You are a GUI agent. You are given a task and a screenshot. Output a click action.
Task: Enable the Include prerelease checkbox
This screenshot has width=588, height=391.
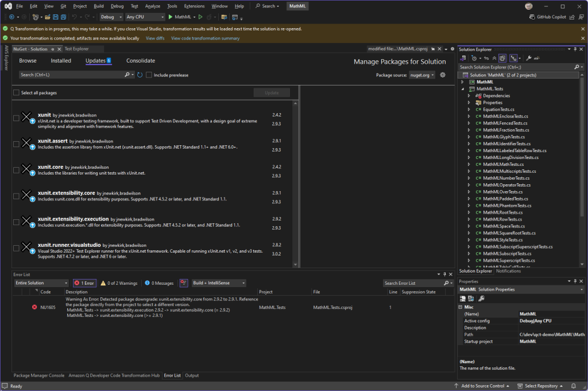148,75
